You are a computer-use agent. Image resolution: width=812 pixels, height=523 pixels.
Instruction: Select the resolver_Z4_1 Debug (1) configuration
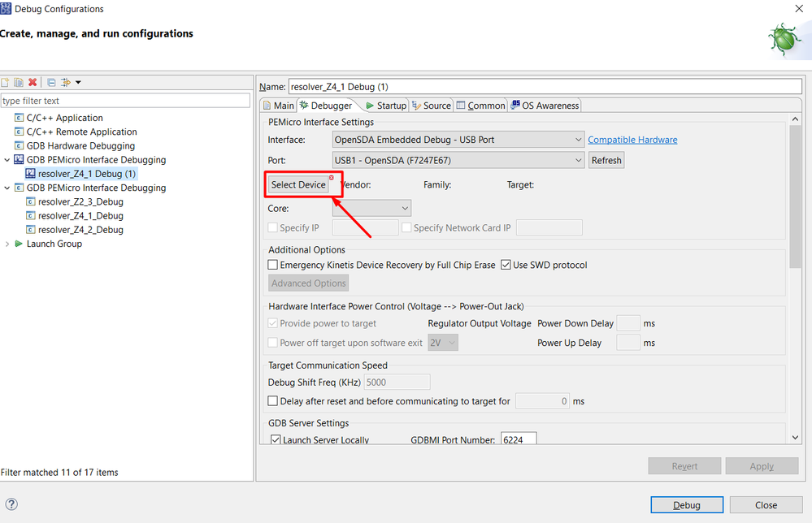pyautogui.click(x=87, y=174)
